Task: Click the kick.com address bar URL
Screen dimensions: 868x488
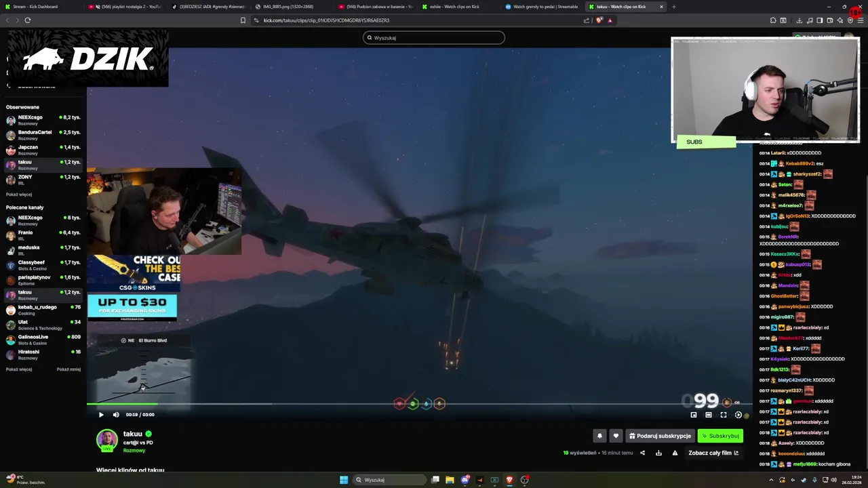Action: 326,20
